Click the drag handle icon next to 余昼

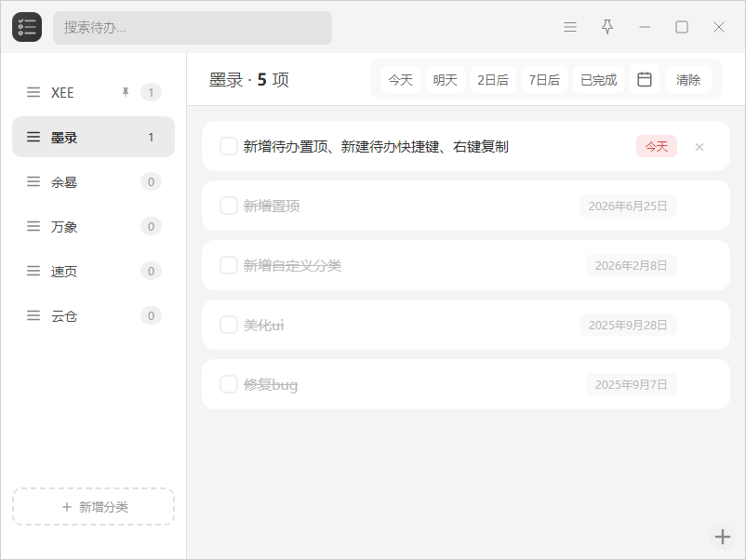(x=33, y=181)
